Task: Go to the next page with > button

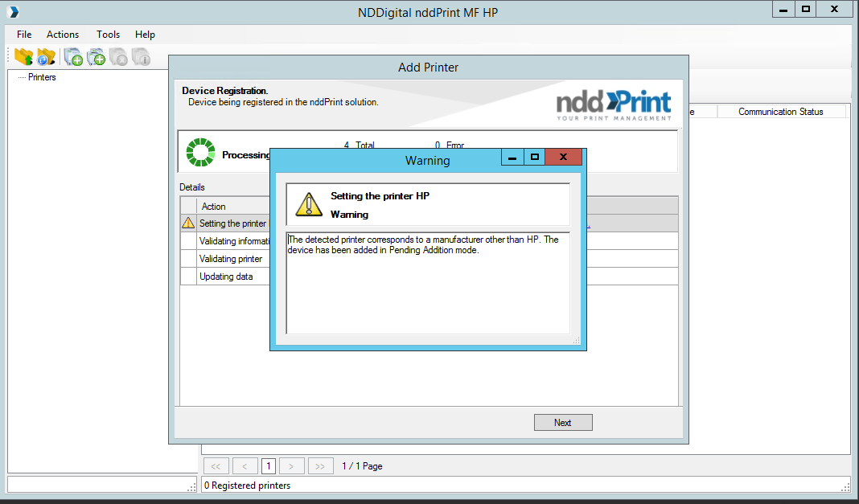Action: pyautogui.click(x=291, y=466)
